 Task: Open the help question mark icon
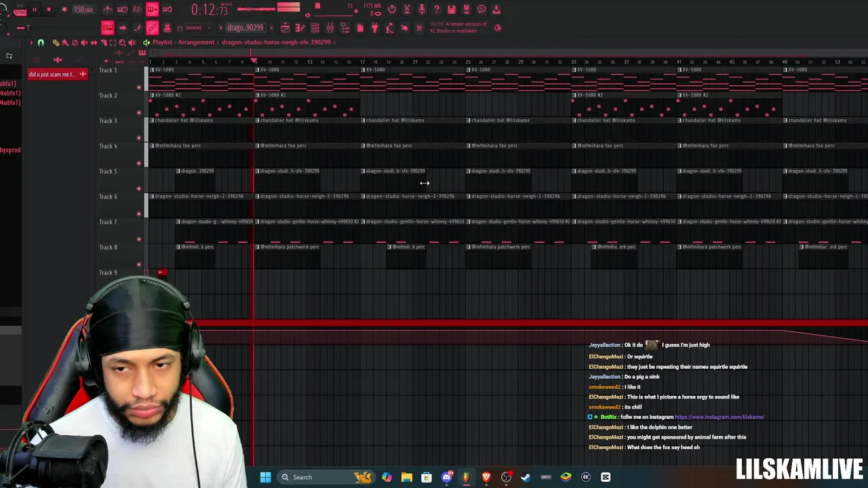tap(437, 9)
